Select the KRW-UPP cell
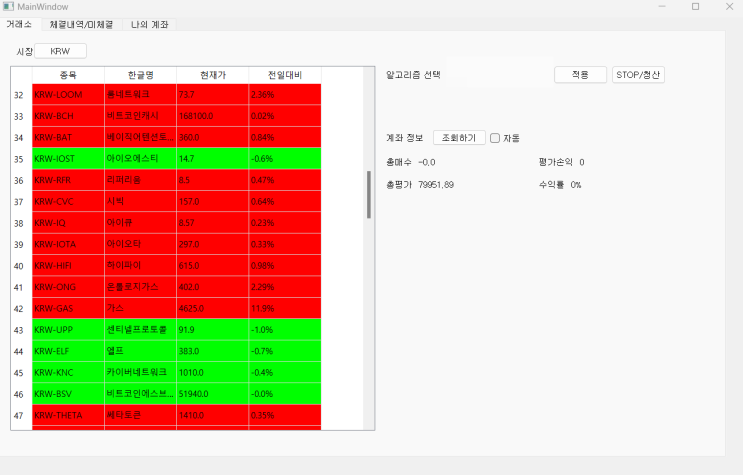 (x=68, y=329)
